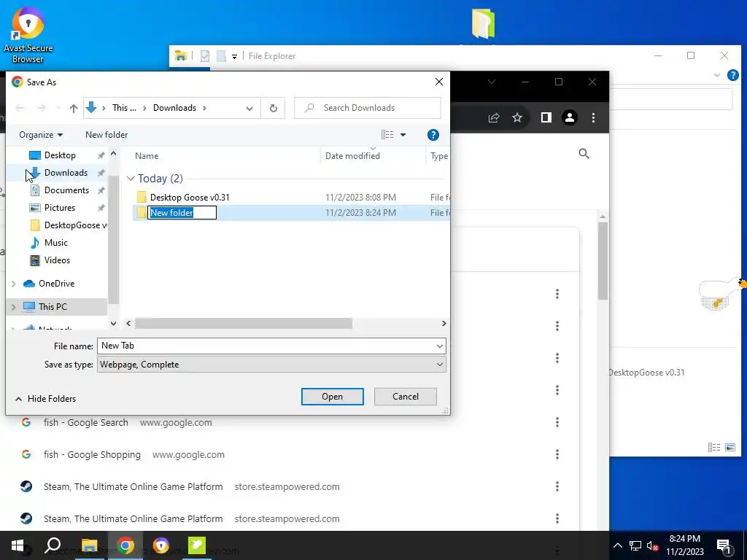Sort by Name column header
The image size is (747, 560).
pos(147,156)
